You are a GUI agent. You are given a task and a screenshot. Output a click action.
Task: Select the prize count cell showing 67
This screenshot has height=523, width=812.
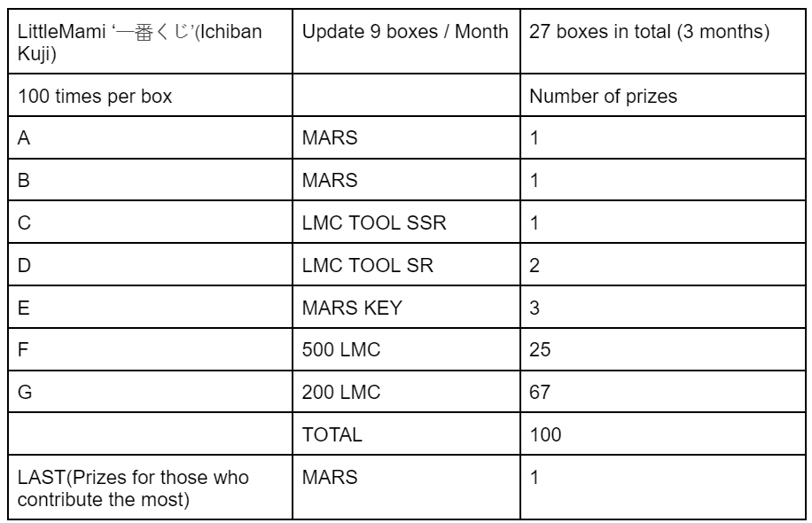click(x=662, y=392)
